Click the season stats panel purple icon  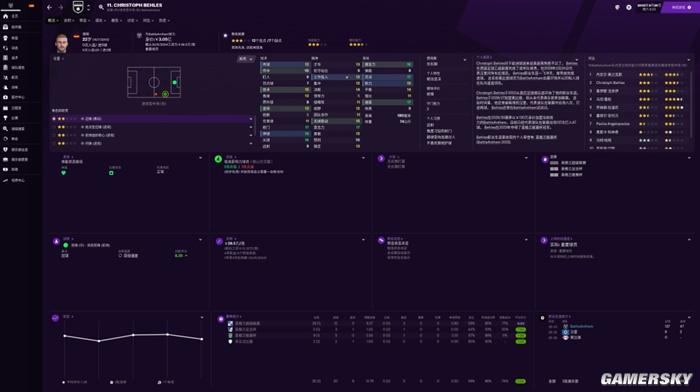(x=221, y=319)
